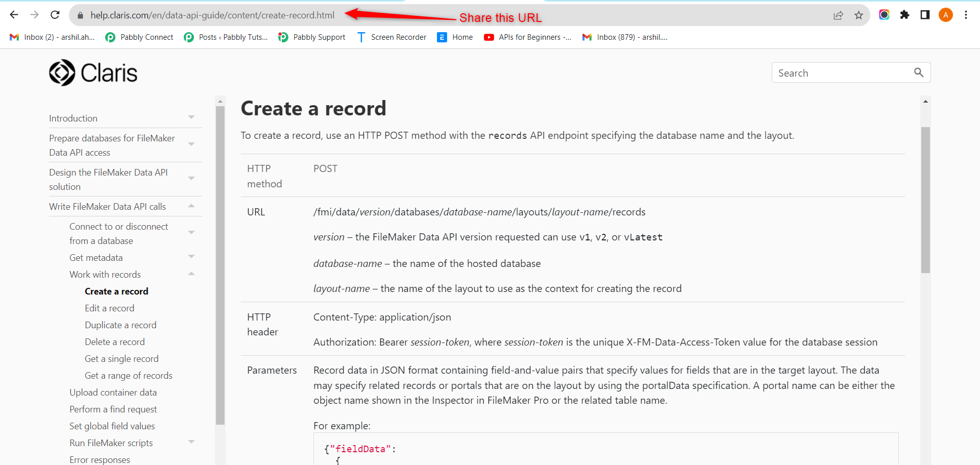The width and height of the screenshot is (980, 465).
Task: Open the Pabbly Support bookmark
Action: pos(312,37)
